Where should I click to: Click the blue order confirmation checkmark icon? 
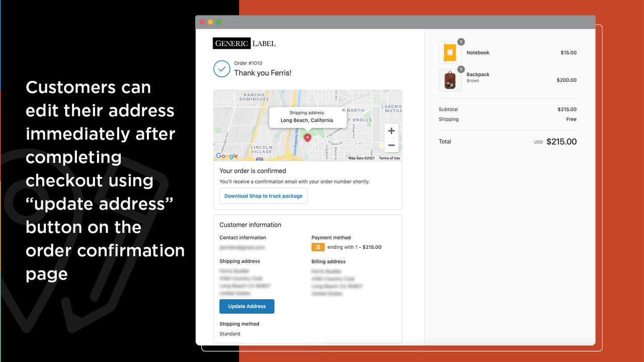click(x=221, y=69)
